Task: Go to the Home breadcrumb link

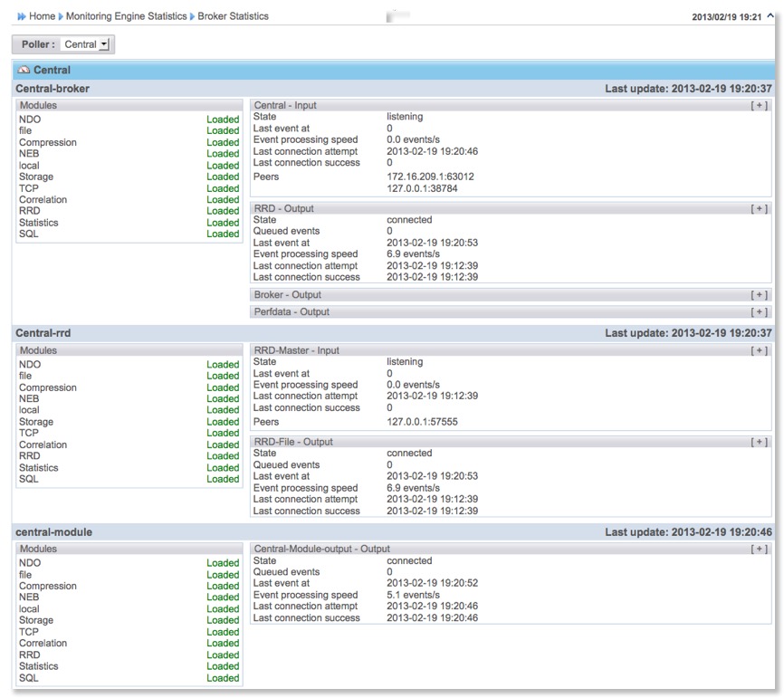Action: (x=42, y=16)
